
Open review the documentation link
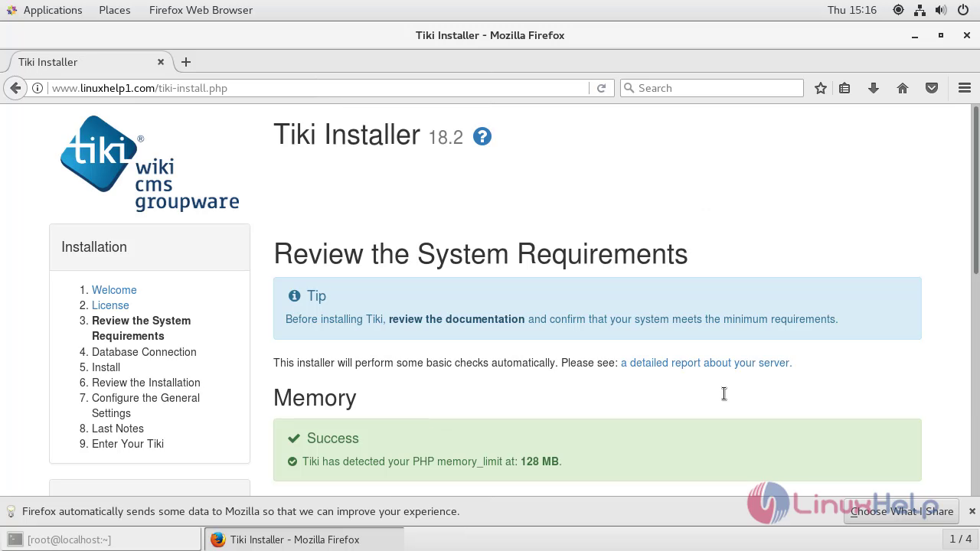(x=456, y=319)
